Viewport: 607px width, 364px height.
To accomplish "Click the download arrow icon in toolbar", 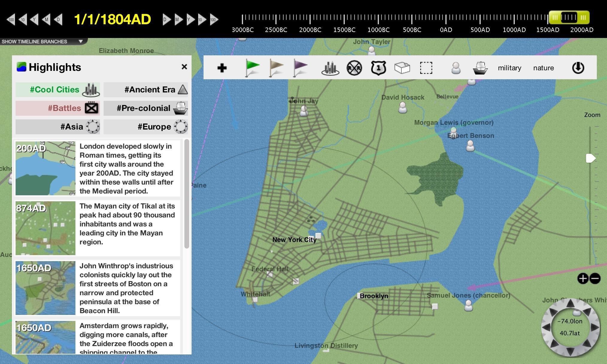I will 578,68.
